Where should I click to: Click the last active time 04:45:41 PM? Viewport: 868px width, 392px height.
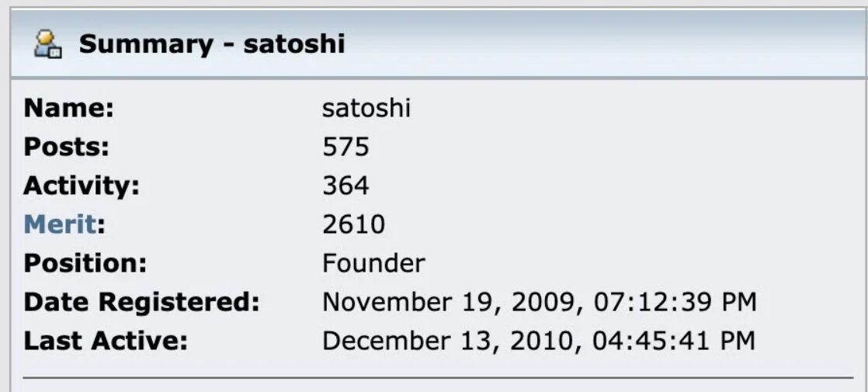673,341
